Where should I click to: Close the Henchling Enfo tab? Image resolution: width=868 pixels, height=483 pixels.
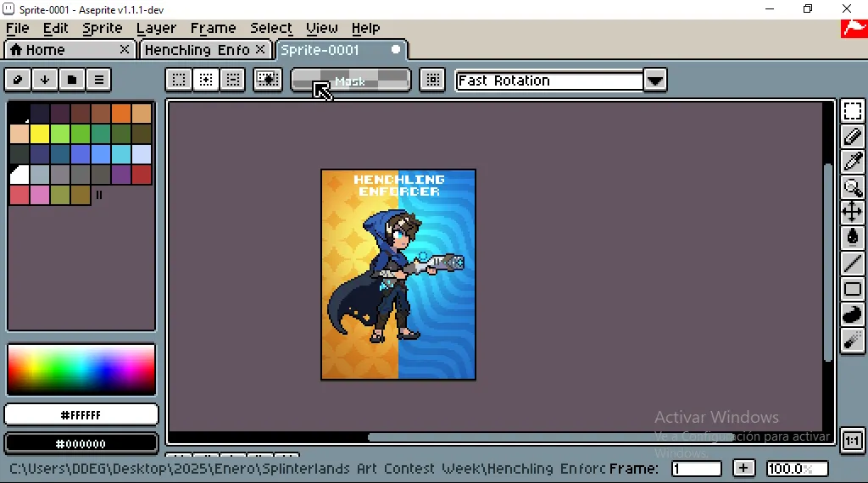click(260, 49)
